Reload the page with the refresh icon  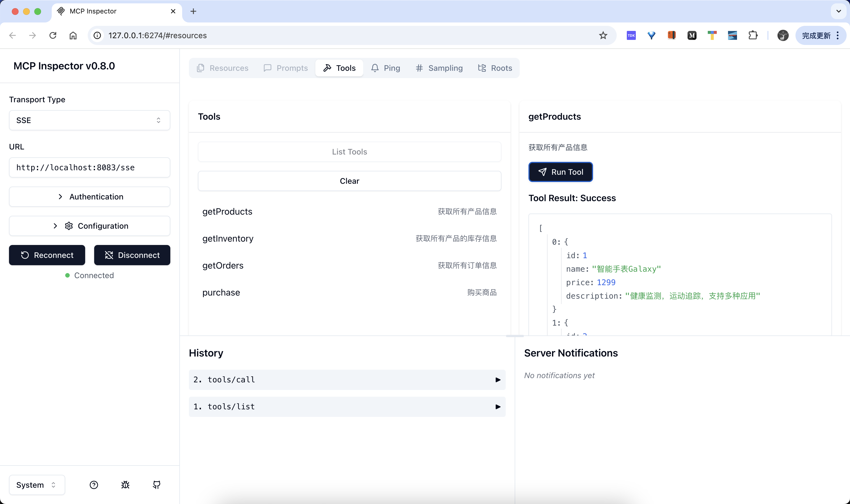(53, 35)
